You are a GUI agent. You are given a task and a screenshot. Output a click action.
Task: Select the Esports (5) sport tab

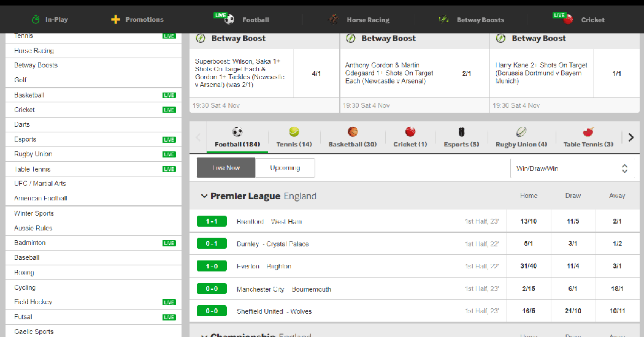461,137
